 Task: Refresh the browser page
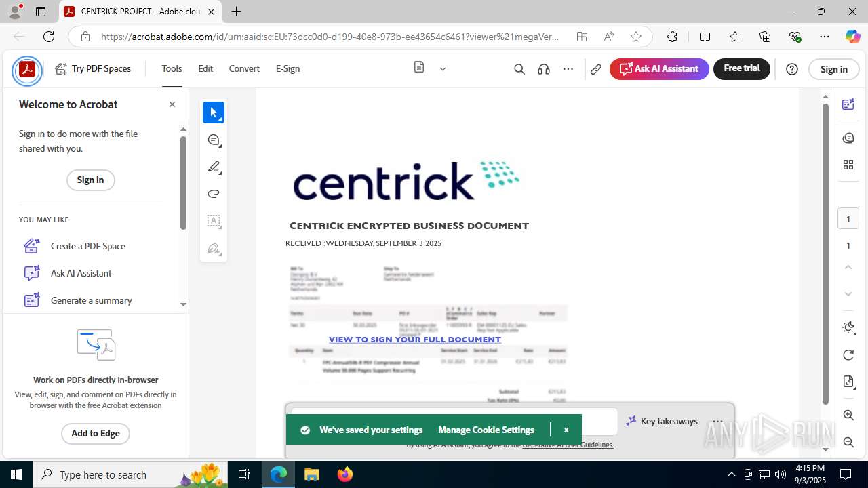[x=49, y=37]
